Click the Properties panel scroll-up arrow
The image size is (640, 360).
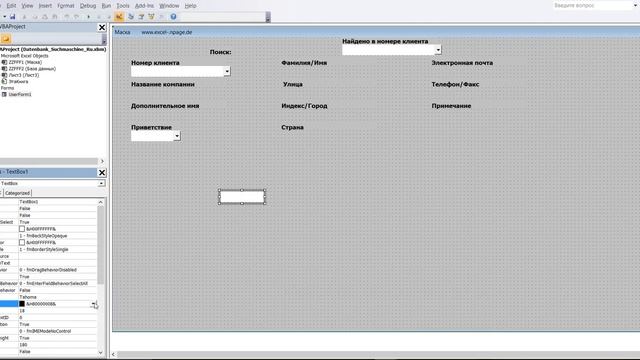(x=100, y=202)
